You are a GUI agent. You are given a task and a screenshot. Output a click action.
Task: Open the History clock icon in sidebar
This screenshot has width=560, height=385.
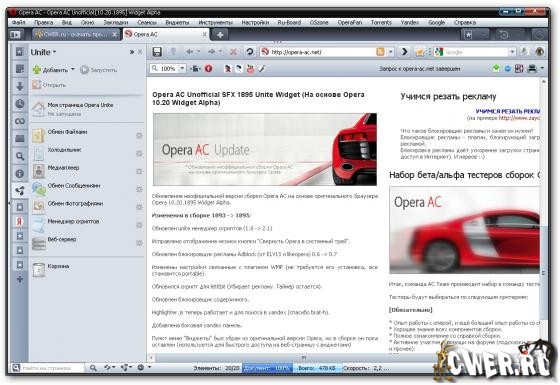coord(20,104)
